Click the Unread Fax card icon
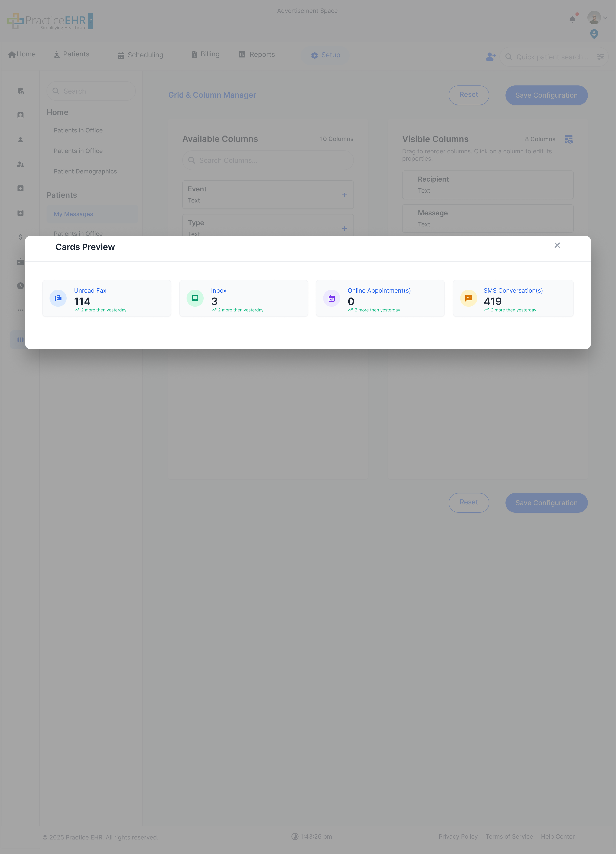The image size is (616, 854). 58,298
